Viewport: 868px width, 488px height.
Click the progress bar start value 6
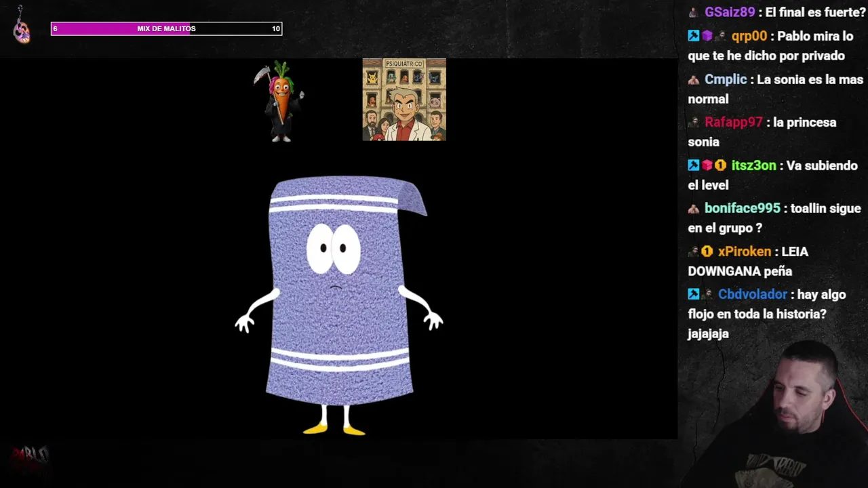coord(56,28)
